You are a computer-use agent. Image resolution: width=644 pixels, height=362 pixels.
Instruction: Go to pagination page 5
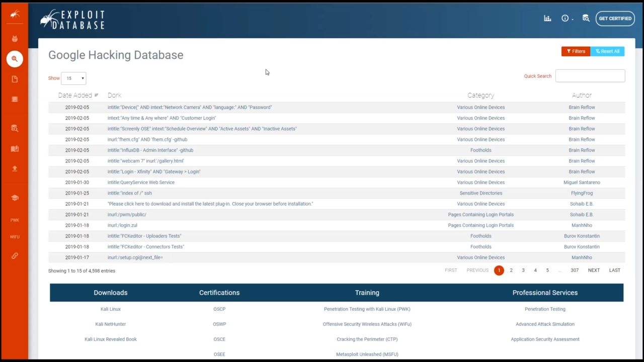pyautogui.click(x=547, y=270)
